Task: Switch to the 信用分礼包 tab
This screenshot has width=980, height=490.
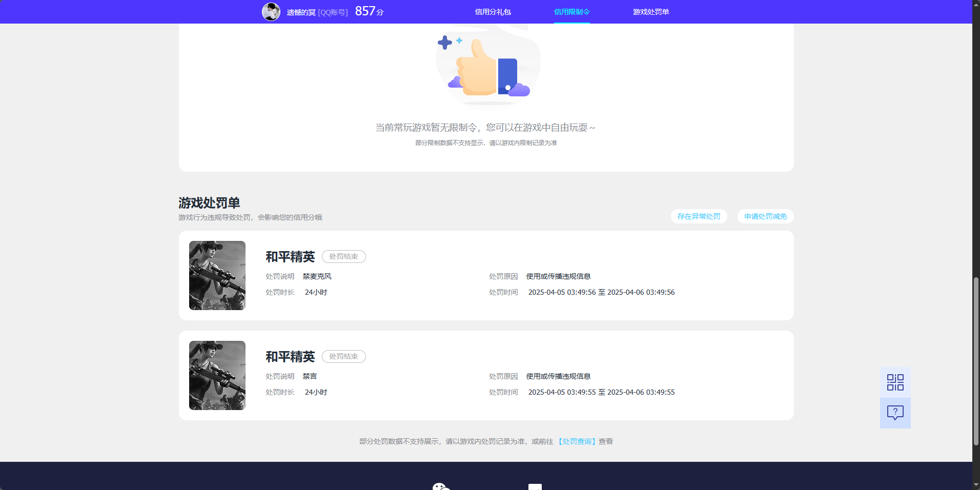Action: [x=493, y=12]
